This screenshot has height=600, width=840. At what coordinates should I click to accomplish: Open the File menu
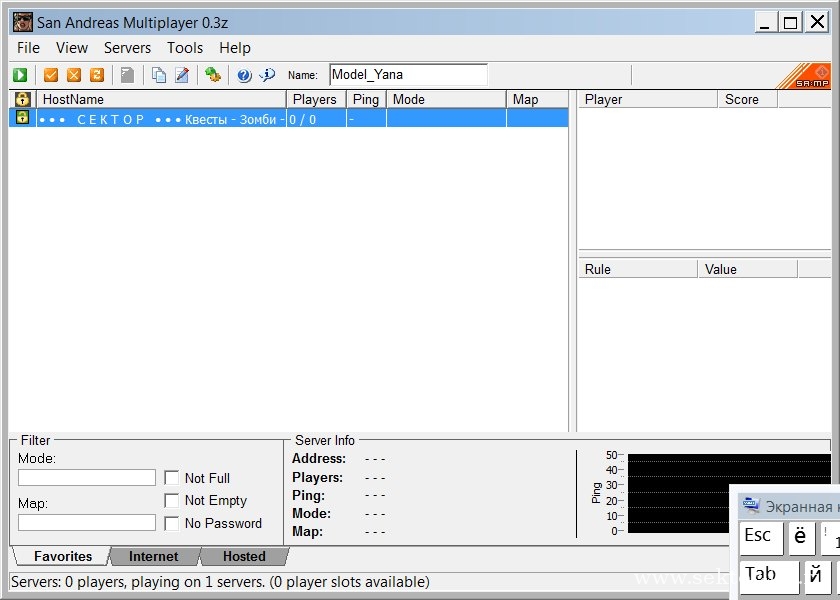28,48
